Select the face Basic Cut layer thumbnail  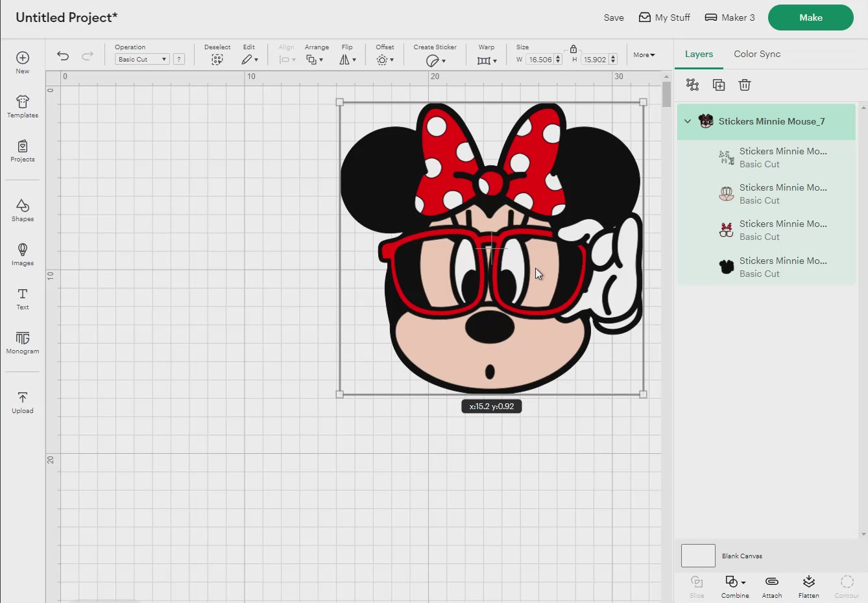coord(727,194)
